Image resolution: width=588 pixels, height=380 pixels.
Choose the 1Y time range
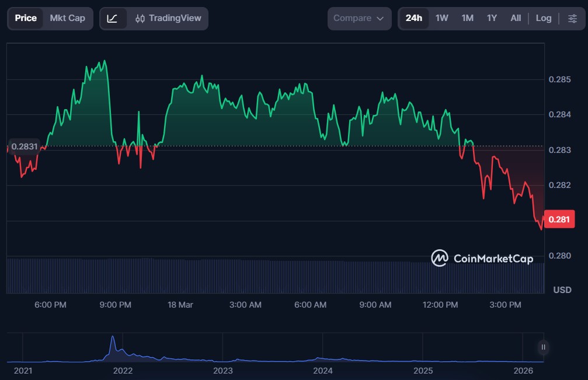(x=492, y=19)
